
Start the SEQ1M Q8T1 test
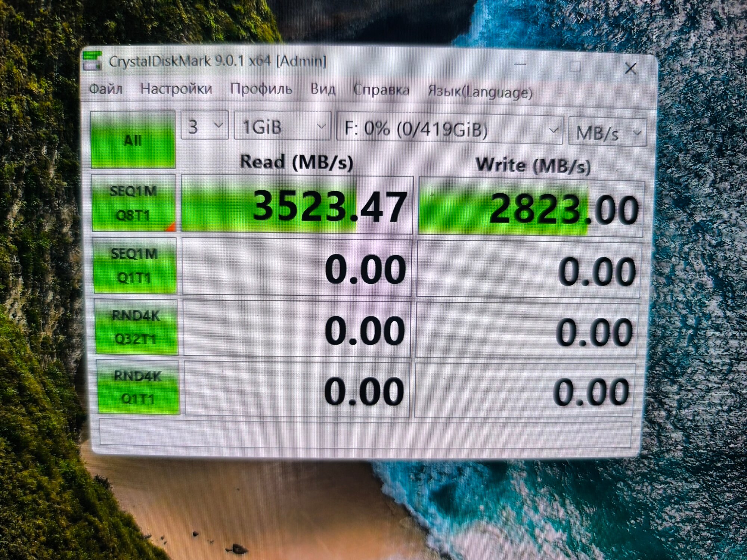click(x=134, y=203)
